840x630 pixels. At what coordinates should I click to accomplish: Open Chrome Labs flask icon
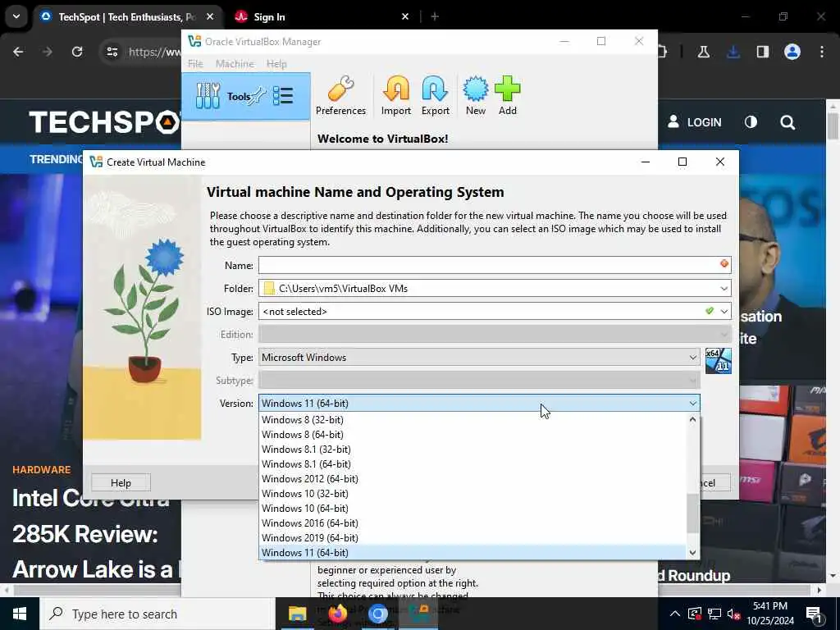tap(703, 52)
